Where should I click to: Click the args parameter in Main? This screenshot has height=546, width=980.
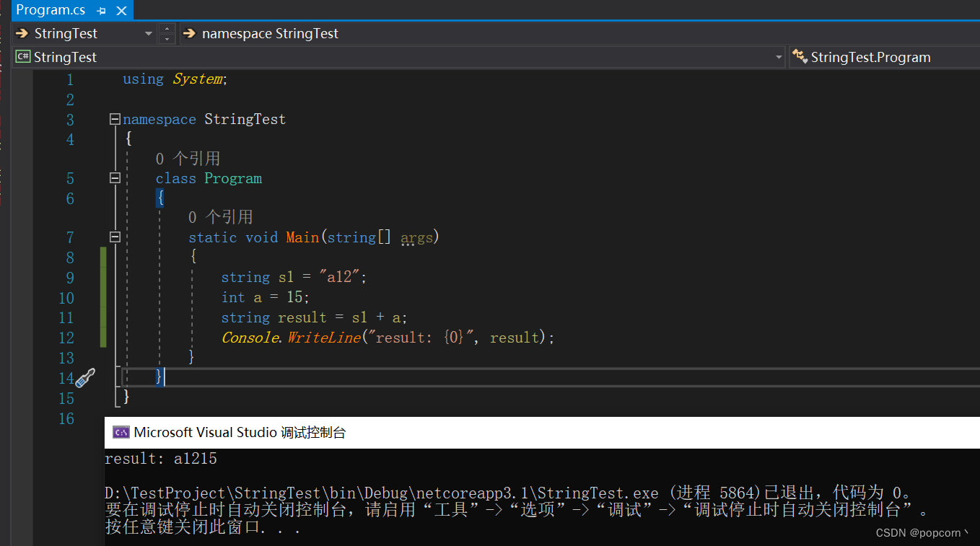(x=416, y=237)
